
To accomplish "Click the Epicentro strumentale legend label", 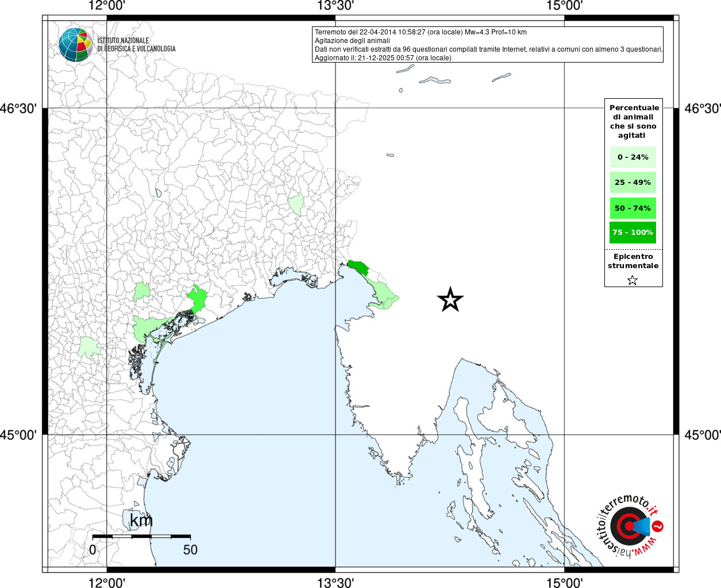I will point(633,261).
